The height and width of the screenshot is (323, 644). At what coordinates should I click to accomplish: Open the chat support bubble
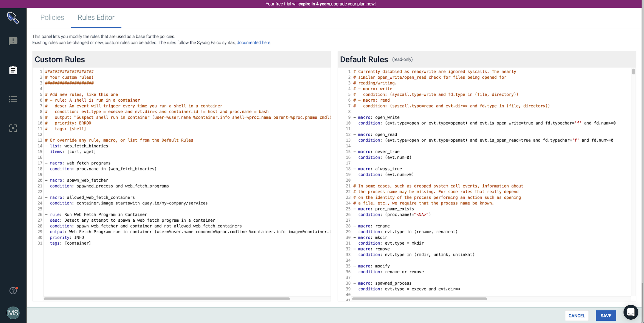(x=631, y=312)
